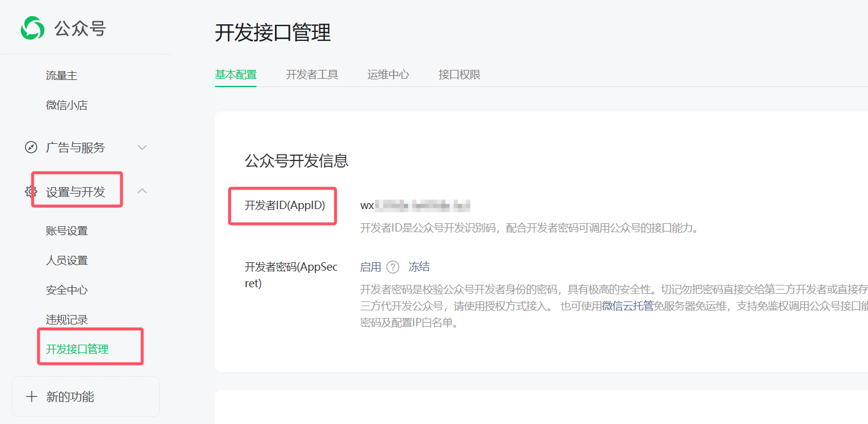Click the plus icon next to 新的功能

click(31, 397)
